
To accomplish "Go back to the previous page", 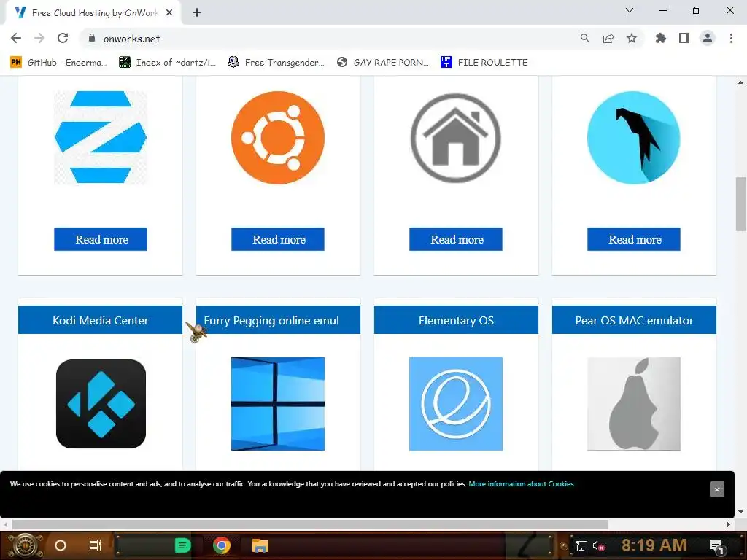I will click(16, 38).
